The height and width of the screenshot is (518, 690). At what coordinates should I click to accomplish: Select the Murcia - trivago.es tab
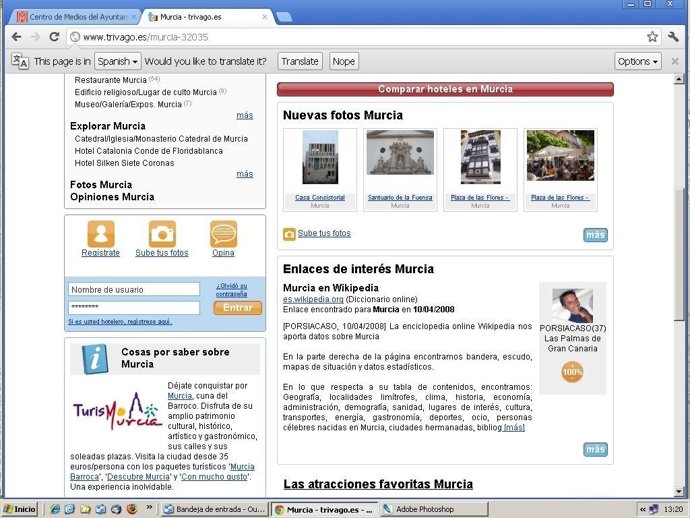tap(207, 17)
